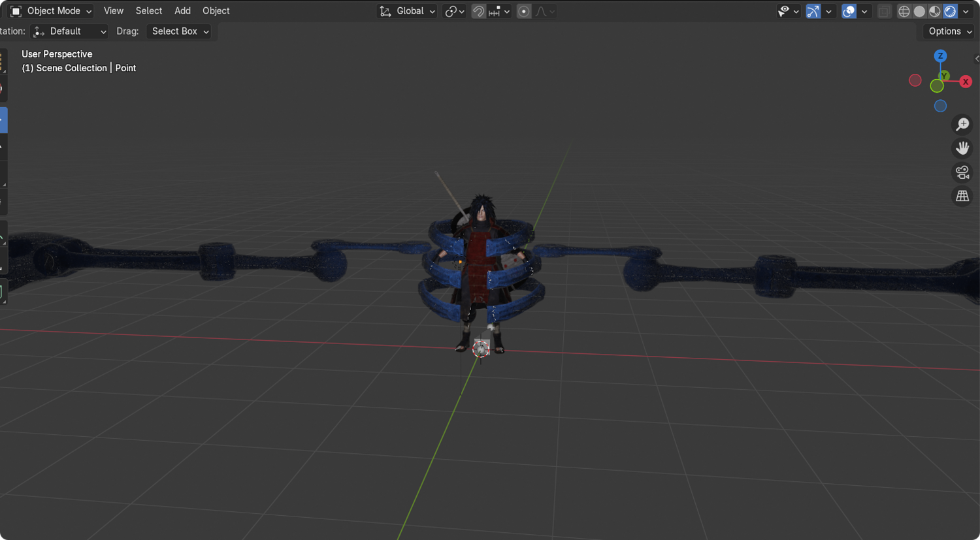The width and height of the screenshot is (980, 540).
Task: Open the Default orientation dropdown
Action: tap(69, 31)
